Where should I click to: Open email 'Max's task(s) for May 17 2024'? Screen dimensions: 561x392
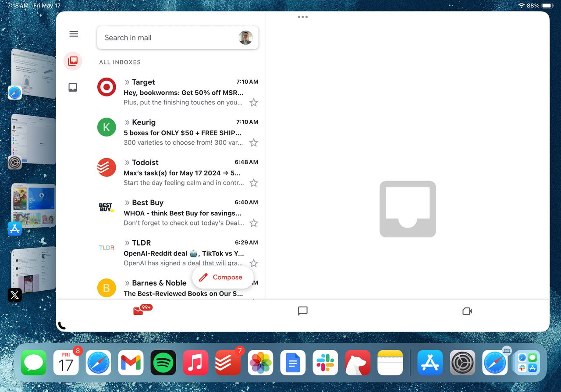click(182, 173)
